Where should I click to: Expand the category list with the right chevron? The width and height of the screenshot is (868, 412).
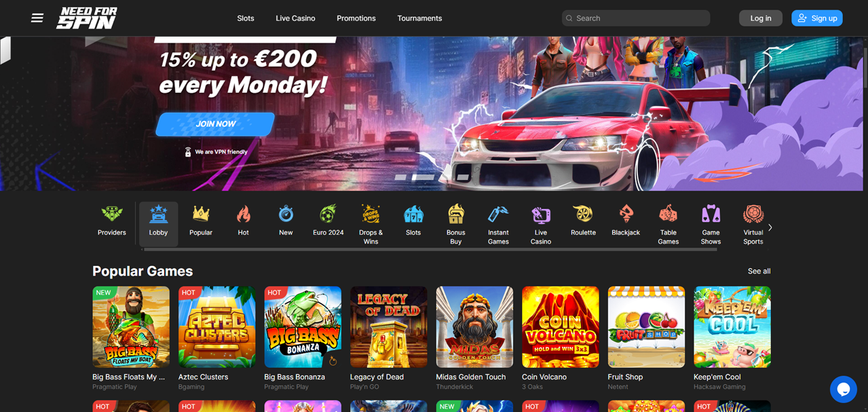pyautogui.click(x=770, y=228)
